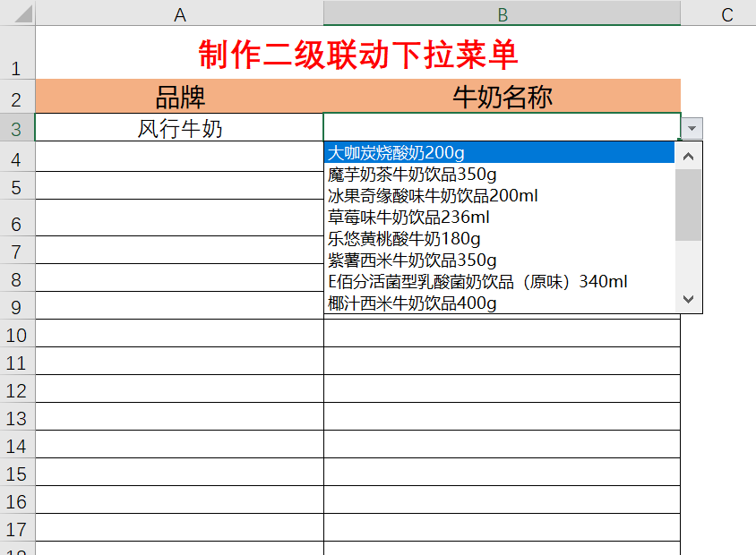Click the 品牌 header cell

point(179,97)
